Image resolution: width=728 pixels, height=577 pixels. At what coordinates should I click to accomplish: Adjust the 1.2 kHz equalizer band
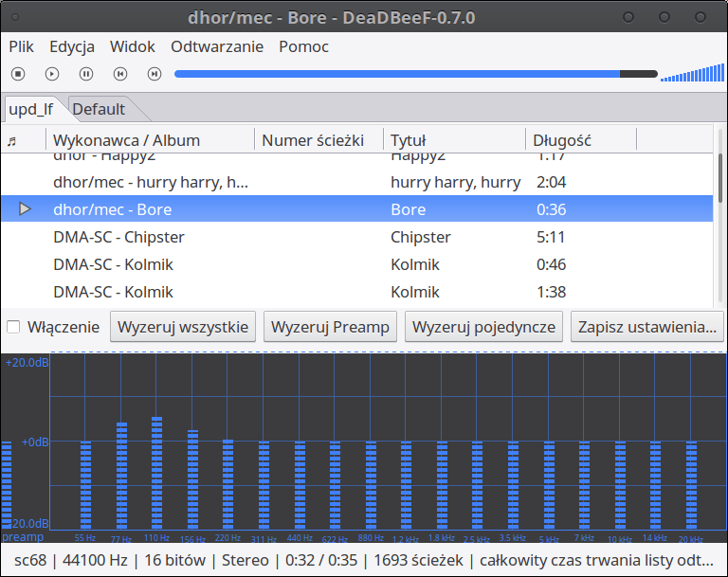[406, 485]
